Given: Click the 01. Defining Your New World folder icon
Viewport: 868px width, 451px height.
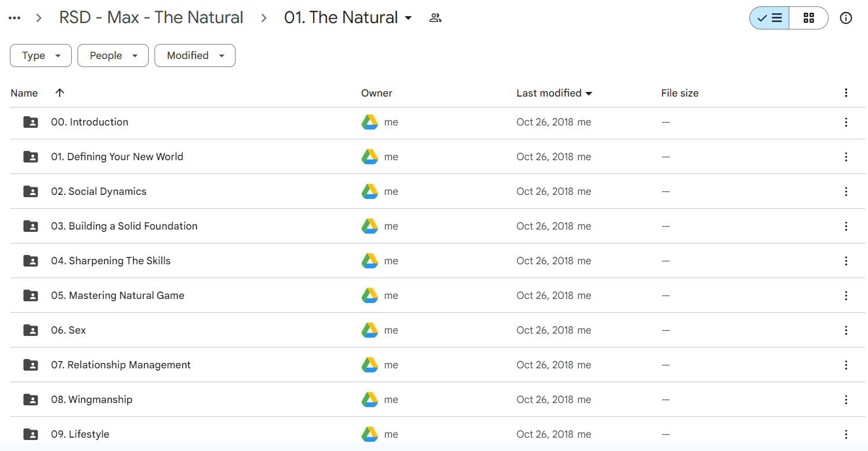Looking at the screenshot, I should click(x=31, y=157).
